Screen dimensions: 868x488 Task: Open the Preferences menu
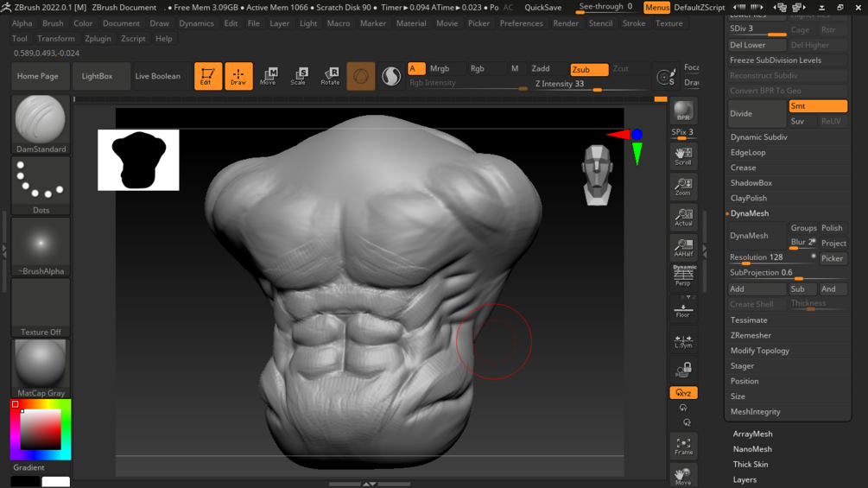coord(522,23)
